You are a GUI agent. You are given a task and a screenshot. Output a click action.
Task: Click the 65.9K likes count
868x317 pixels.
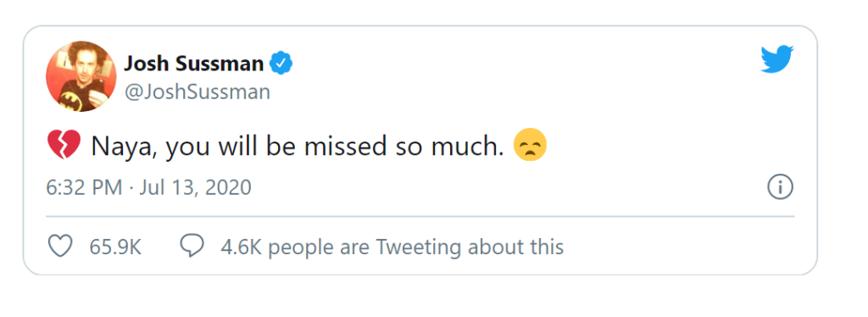pos(115,247)
